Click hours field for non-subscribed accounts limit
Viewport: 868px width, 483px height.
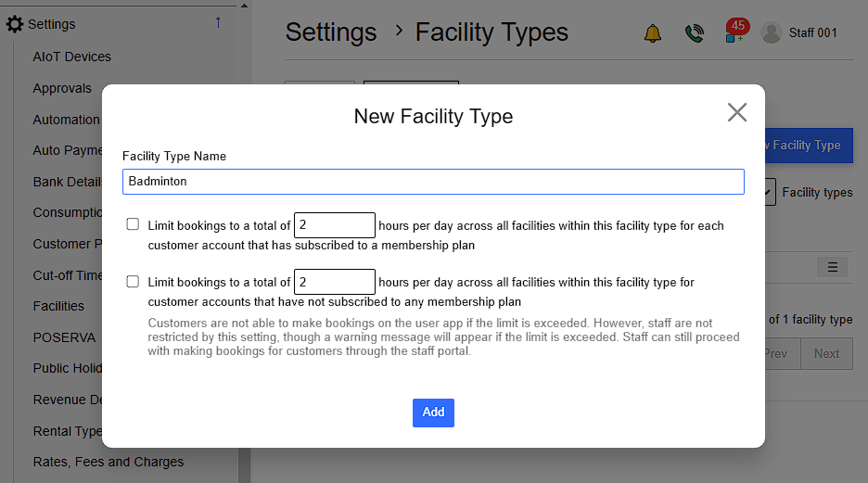[x=334, y=282]
